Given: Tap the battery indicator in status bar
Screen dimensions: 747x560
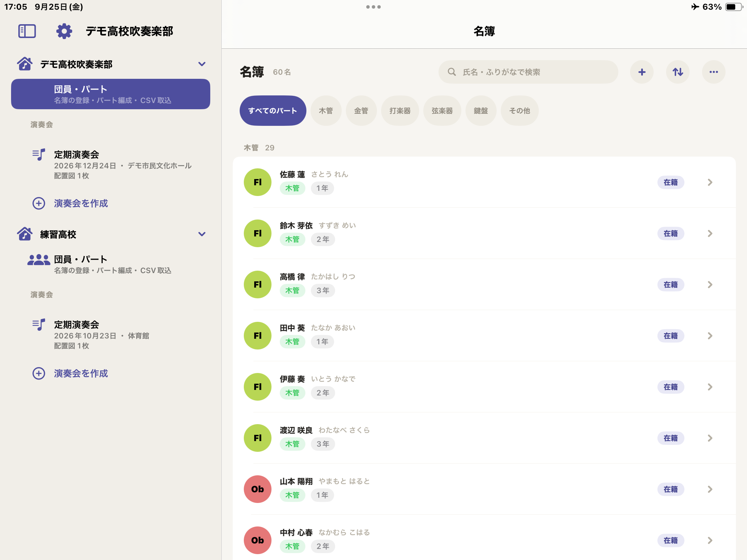Looking at the screenshot, I should click(734, 7).
